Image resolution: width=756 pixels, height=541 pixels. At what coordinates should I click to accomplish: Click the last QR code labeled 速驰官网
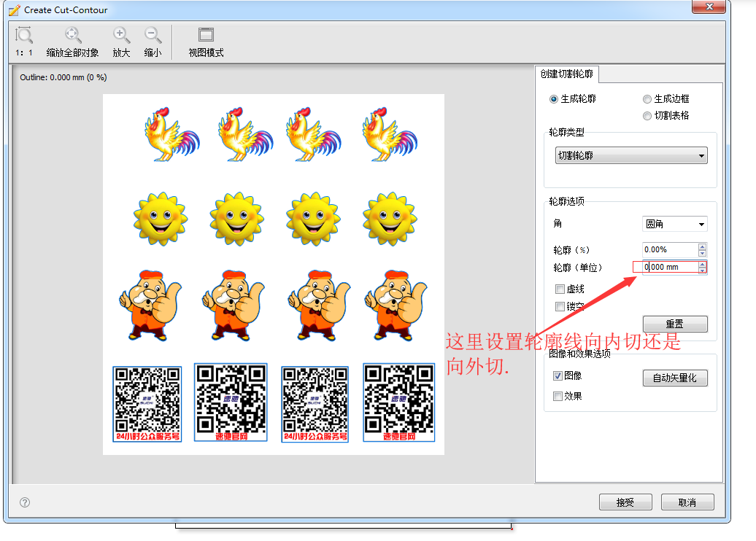coord(399,402)
